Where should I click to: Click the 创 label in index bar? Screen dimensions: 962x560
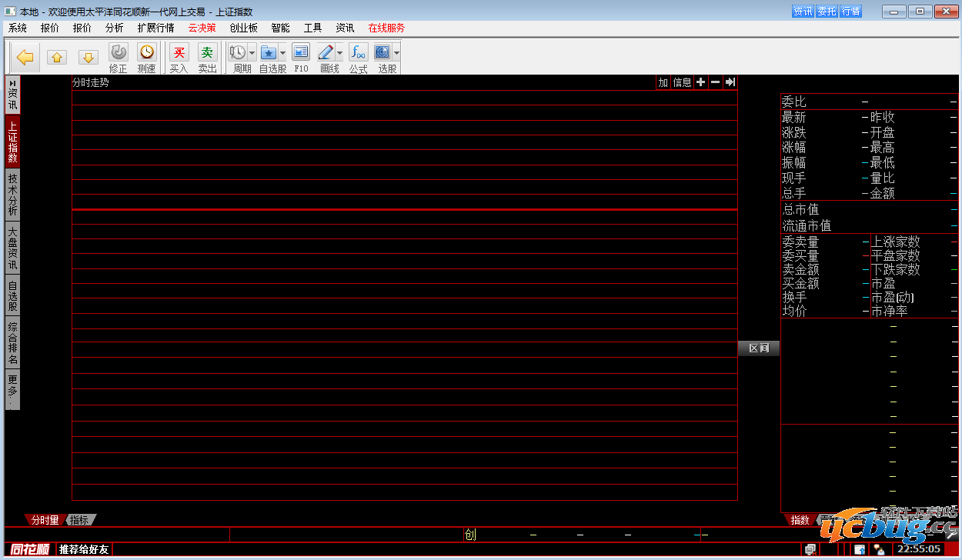click(x=470, y=535)
